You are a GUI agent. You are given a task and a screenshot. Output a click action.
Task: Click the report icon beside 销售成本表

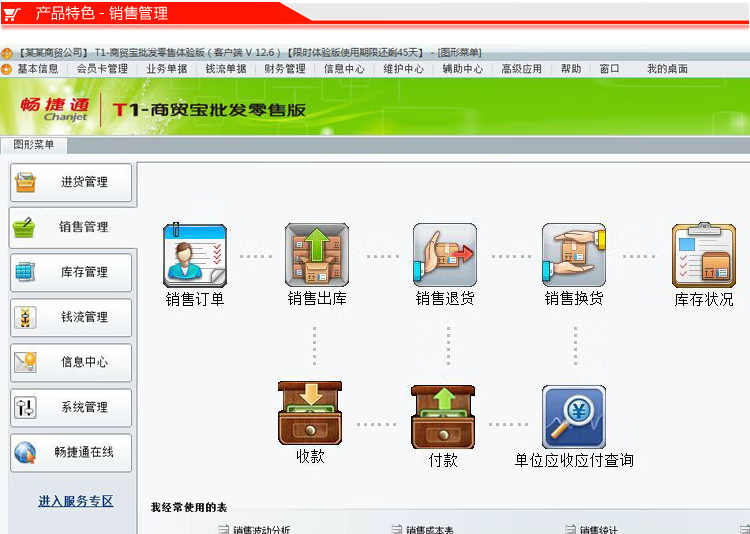coord(397,529)
